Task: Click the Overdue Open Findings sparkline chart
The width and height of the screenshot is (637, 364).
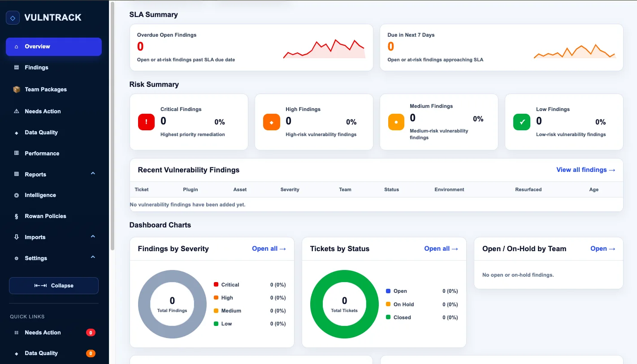Action: (x=324, y=48)
